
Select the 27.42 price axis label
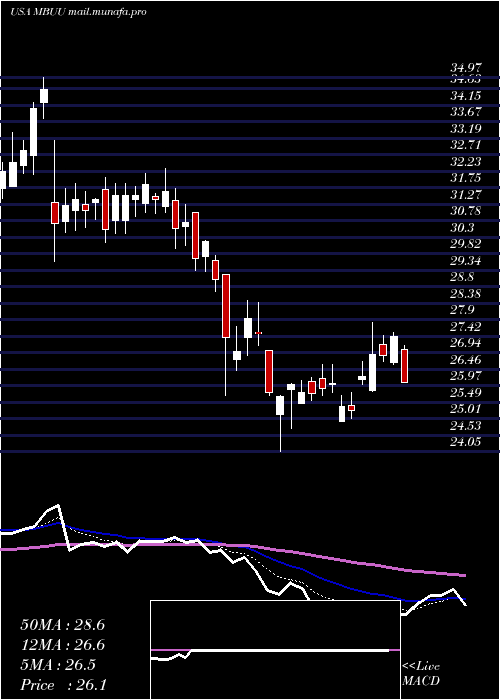click(466, 327)
